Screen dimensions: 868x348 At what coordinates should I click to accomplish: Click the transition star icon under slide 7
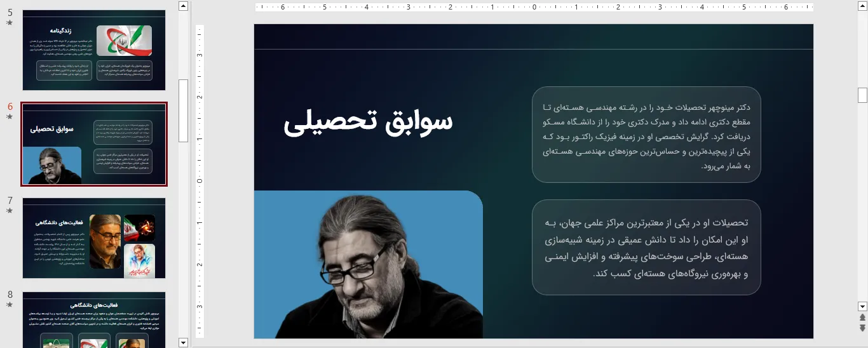pyautogui.click(x=10, y=210)
